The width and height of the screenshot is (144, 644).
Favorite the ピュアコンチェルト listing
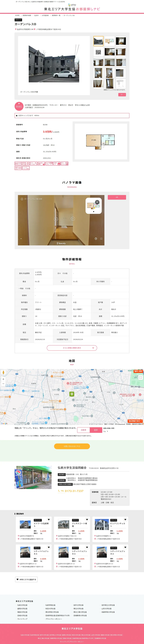[125, 519]
